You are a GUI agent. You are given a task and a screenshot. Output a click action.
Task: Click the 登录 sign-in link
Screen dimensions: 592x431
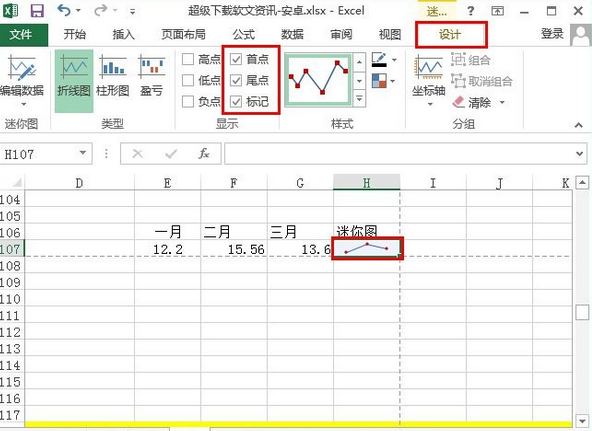pos(552,34)
